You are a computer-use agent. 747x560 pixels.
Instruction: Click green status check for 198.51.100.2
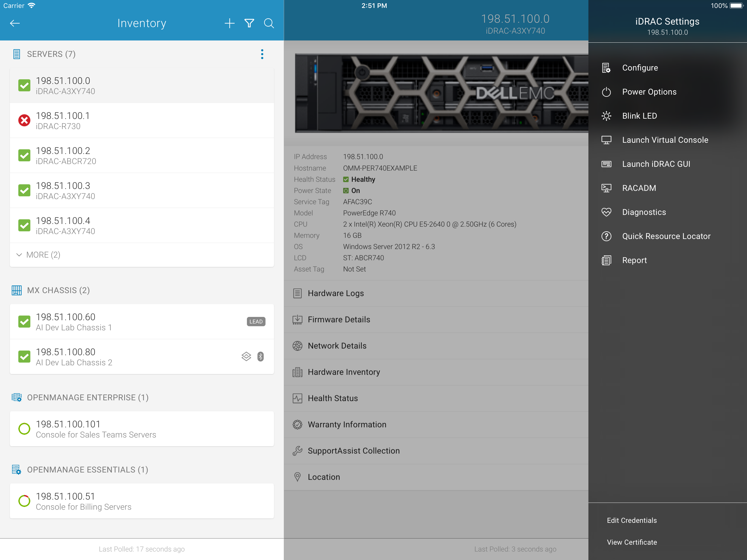(24, 155)
